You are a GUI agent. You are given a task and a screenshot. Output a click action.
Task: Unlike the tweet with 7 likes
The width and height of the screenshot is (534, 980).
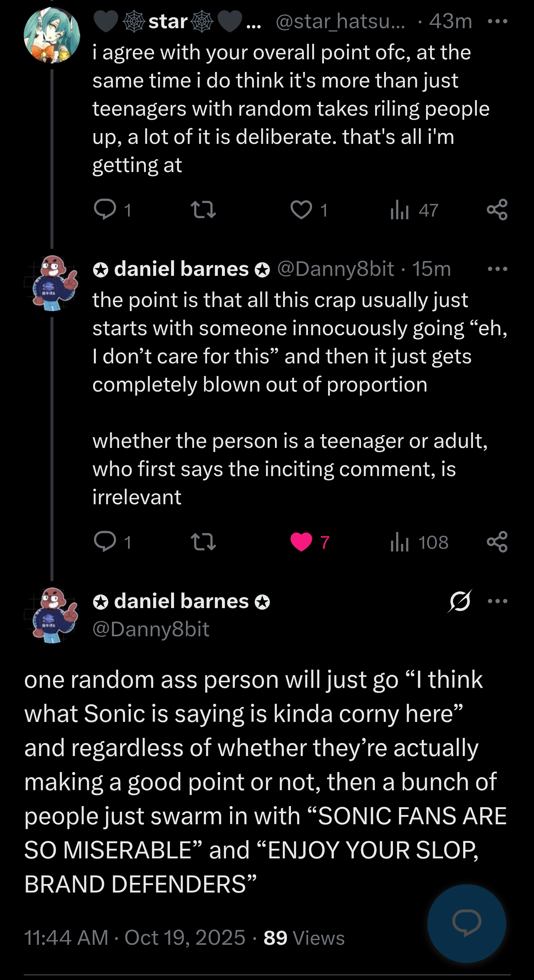[x=301, y=542]
